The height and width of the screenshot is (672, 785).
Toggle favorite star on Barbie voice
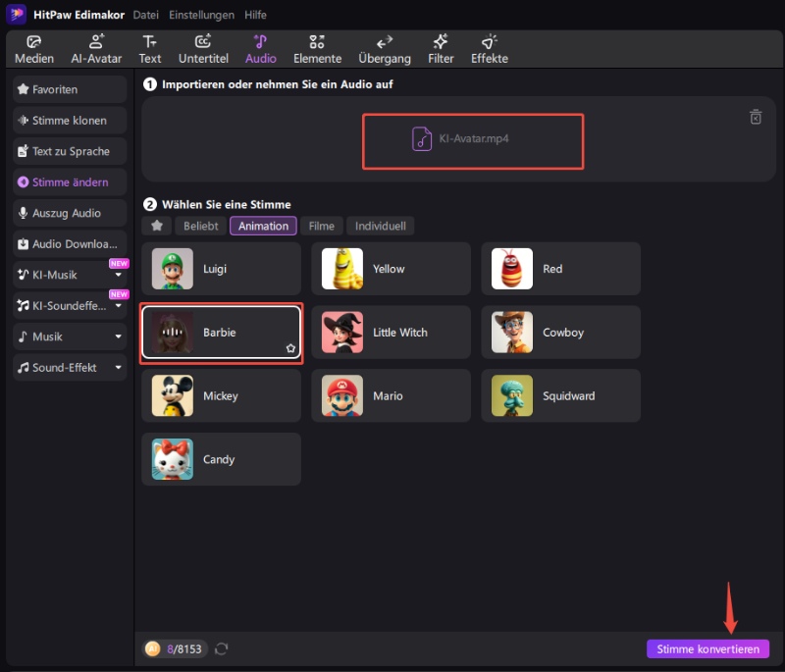coord(290,348)
